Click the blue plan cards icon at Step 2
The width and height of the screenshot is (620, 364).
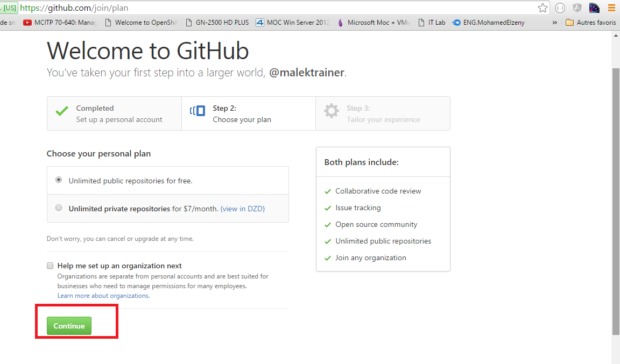198,111
